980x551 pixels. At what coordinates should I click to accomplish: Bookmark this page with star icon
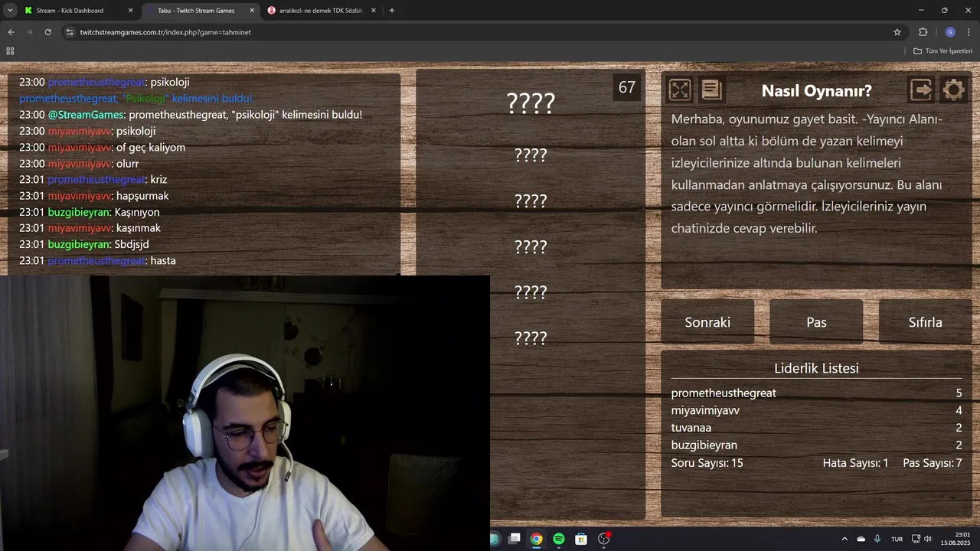[x=897, y=32]
